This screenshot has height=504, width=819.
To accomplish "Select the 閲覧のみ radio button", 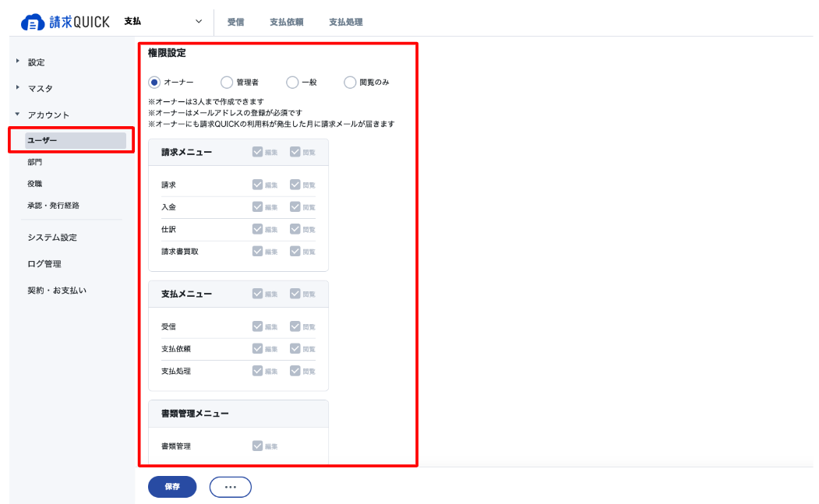I will tap(350, 83).
